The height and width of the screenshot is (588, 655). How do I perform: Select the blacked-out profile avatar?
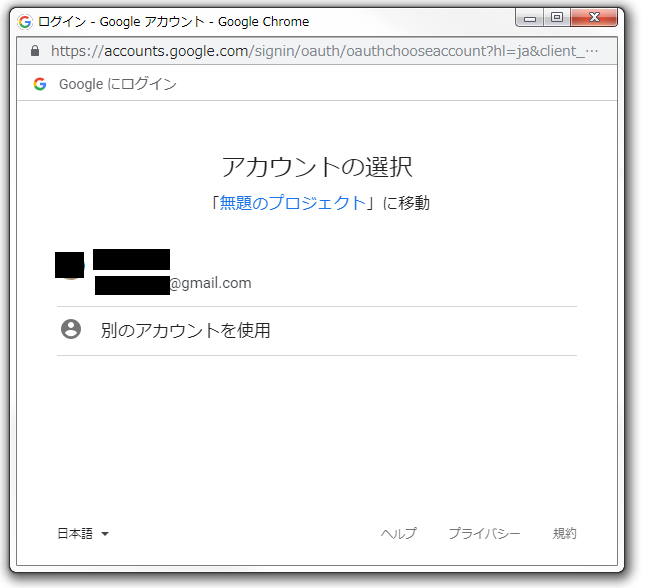point(70,265)
